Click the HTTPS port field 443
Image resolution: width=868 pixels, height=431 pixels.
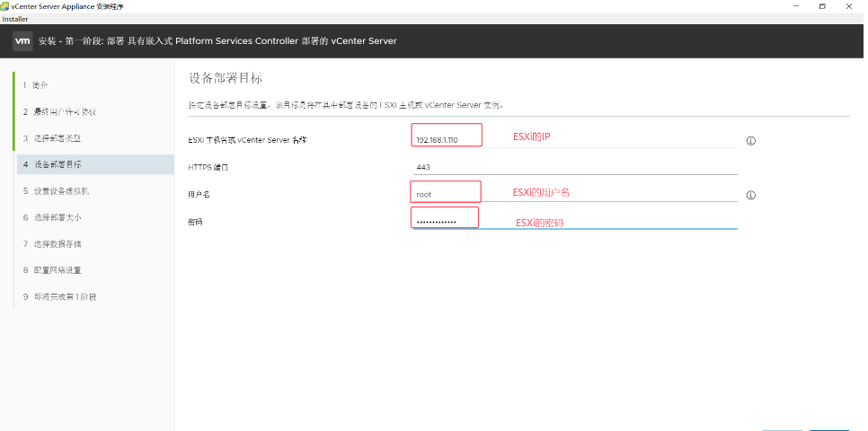click(575, 167)
